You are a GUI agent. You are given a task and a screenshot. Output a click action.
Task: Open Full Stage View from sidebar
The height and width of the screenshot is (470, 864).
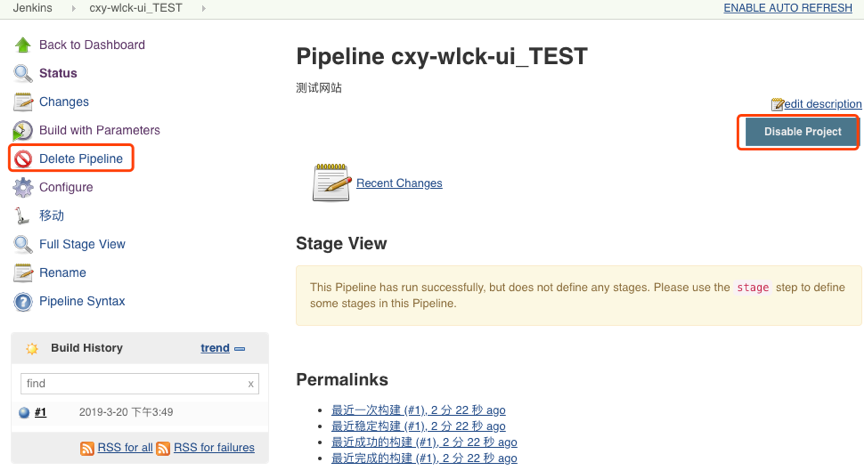[x=82, y=244]
